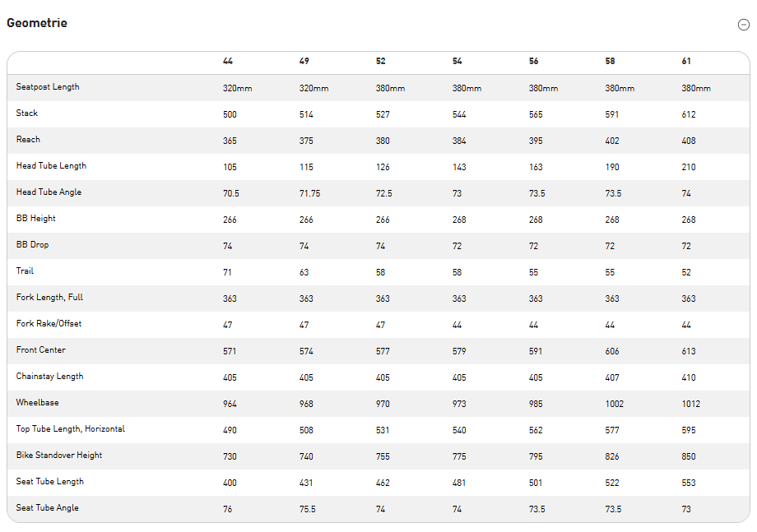Click the Seat Tube Angle row label
This screenshot has width=757, height=532.
point(48,508)
